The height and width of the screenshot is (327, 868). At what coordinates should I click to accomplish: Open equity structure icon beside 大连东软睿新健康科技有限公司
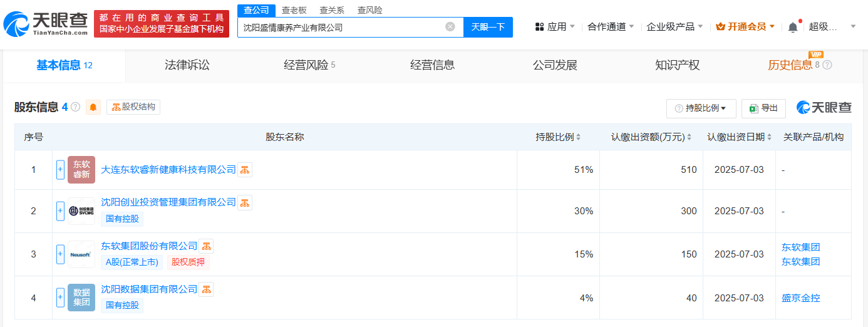[x=245, y=170]
